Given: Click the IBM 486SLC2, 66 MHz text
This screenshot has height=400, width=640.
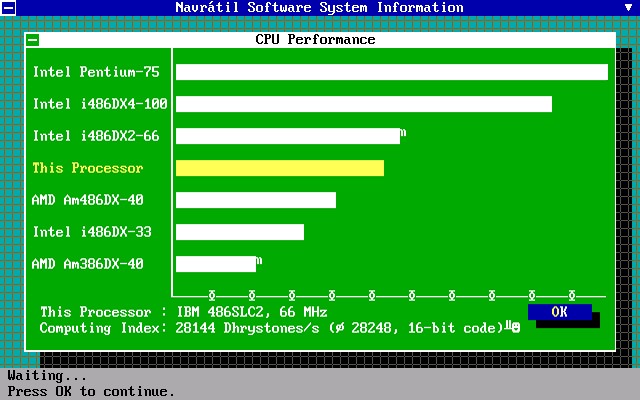Looking at the screenshot, I should [x=252, y=312].
